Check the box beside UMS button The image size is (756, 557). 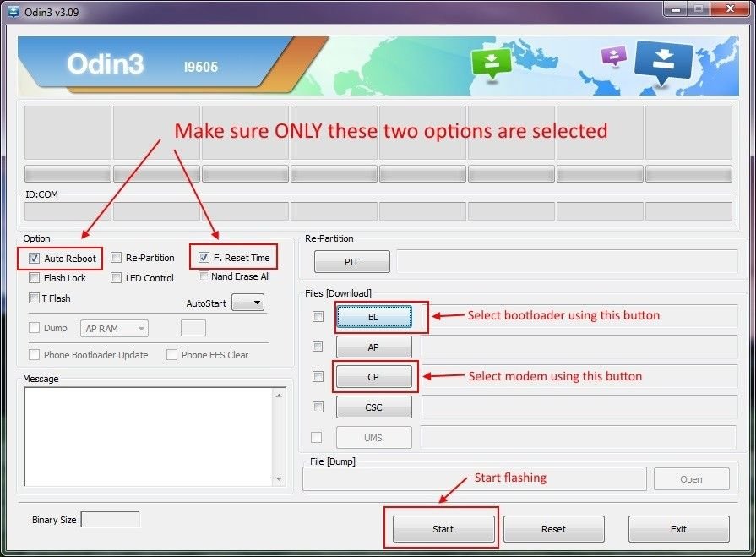click(316, 438)
